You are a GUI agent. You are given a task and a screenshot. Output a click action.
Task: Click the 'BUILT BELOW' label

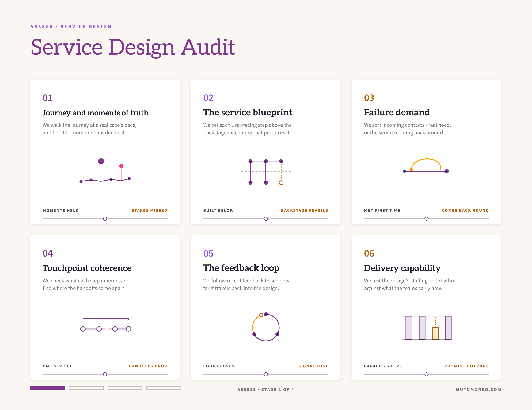218,211
